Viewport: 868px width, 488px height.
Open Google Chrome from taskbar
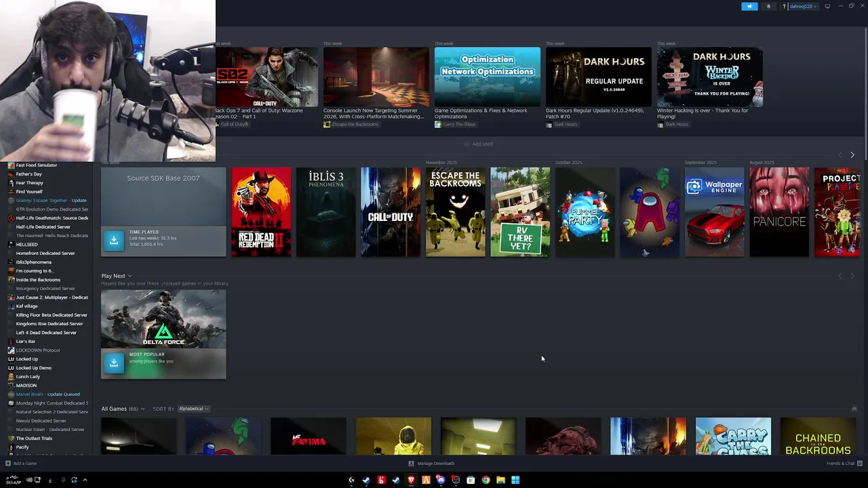486,480
